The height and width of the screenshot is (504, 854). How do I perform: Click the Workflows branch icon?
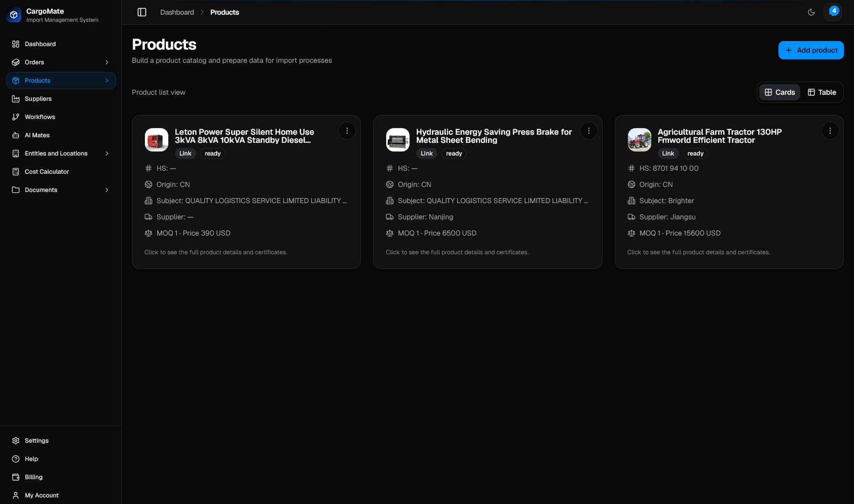point(16,117)
